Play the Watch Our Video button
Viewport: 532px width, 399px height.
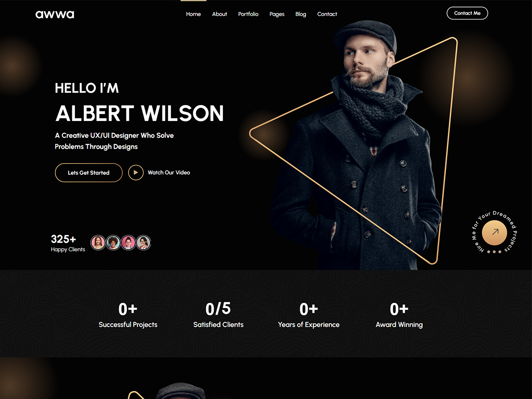coord(136,172)
